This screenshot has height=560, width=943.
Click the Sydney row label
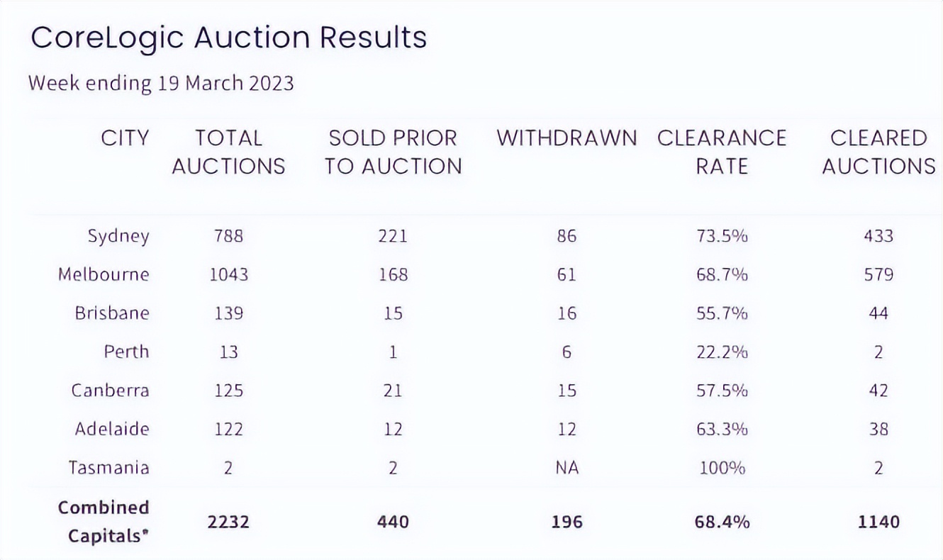point(118,236)
